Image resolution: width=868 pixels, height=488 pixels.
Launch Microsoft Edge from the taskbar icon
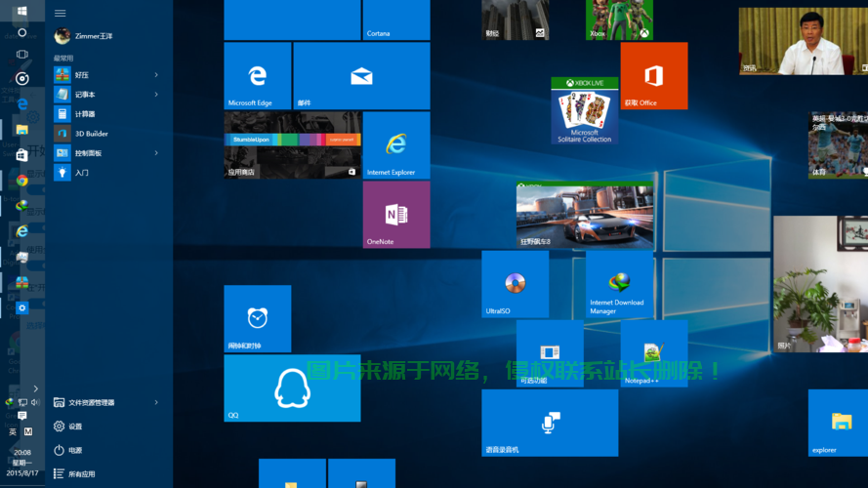22,104
